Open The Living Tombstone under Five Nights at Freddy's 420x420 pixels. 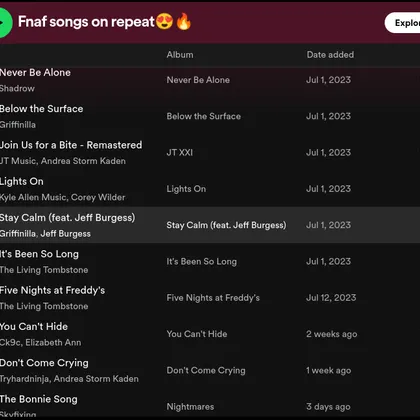point(44,306)
